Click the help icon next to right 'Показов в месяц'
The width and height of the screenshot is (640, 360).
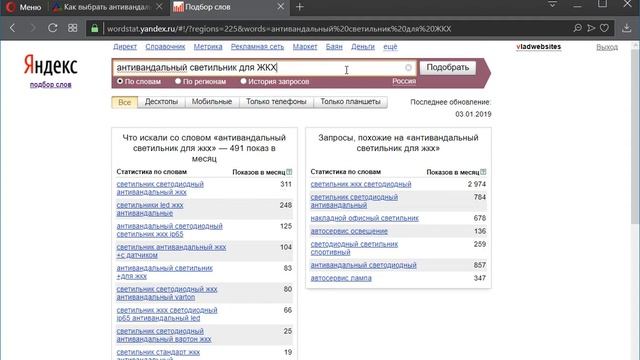tap(483, 172)
